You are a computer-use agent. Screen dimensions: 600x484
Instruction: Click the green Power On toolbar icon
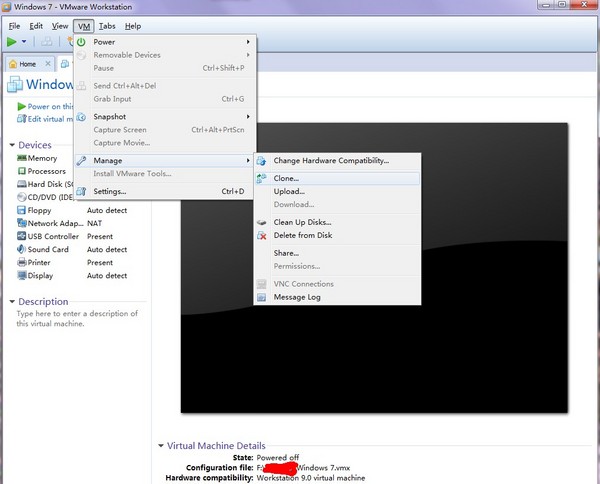(x=11, y=42)
